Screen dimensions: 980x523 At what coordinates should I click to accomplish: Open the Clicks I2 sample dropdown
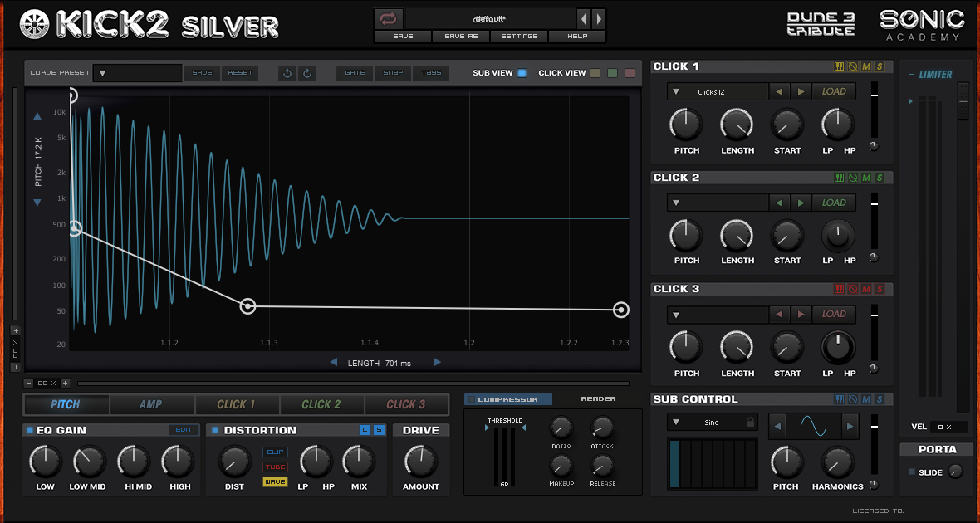click(718, 92)
